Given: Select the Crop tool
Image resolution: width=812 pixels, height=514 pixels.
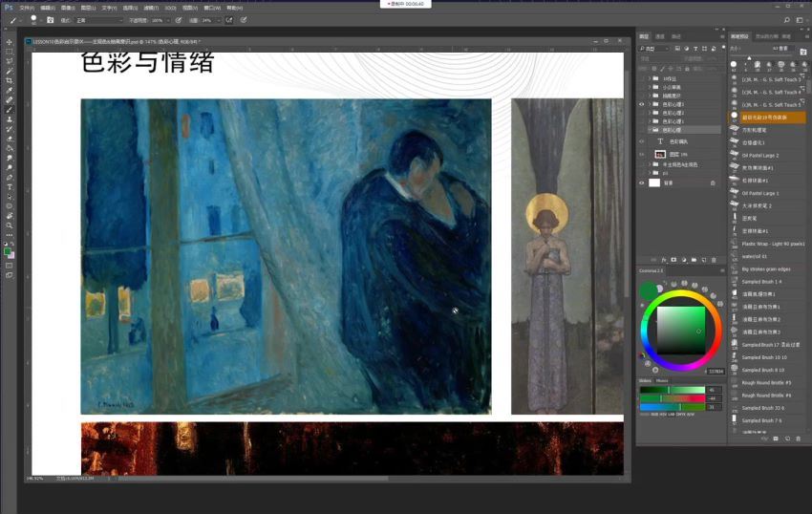Looking at the screenshot, I should [x=10, y=81].
